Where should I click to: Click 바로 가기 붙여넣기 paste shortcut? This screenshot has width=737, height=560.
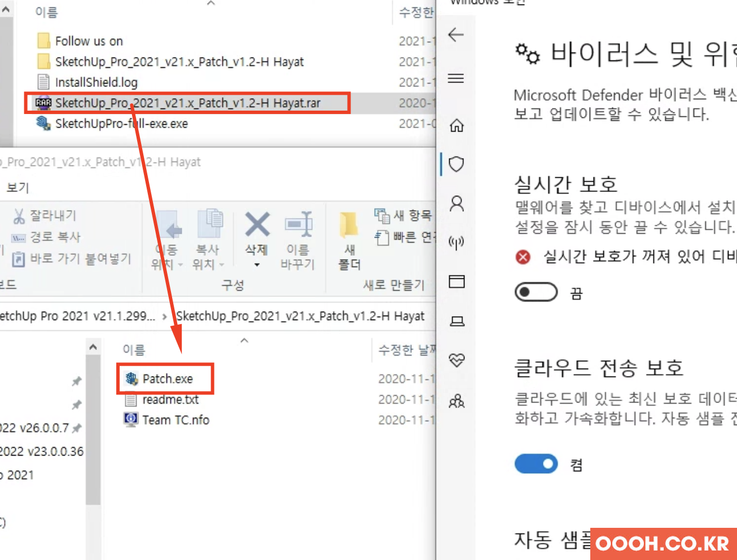pos(72,259)
